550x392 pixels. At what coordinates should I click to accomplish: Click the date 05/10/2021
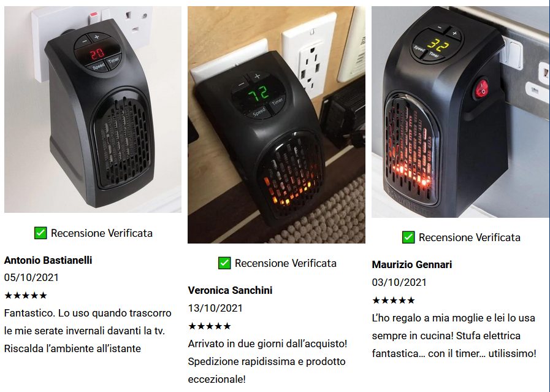click(31, 278)
